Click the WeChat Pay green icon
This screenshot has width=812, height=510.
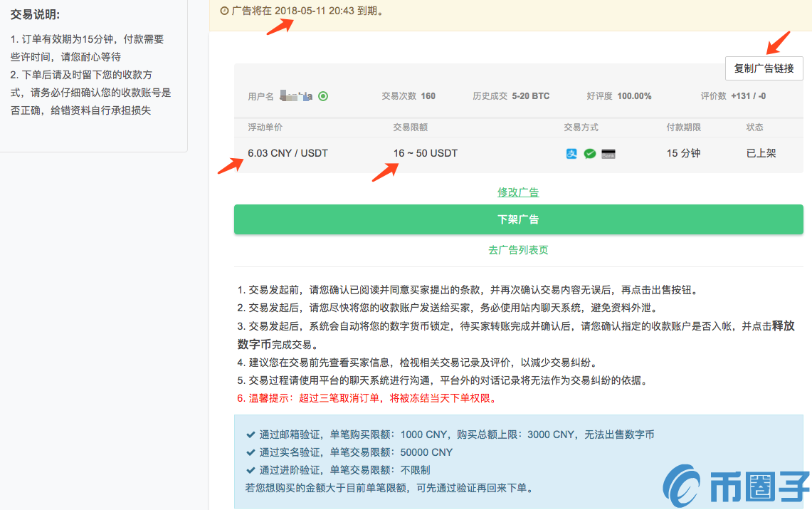[x=590, y=153]
